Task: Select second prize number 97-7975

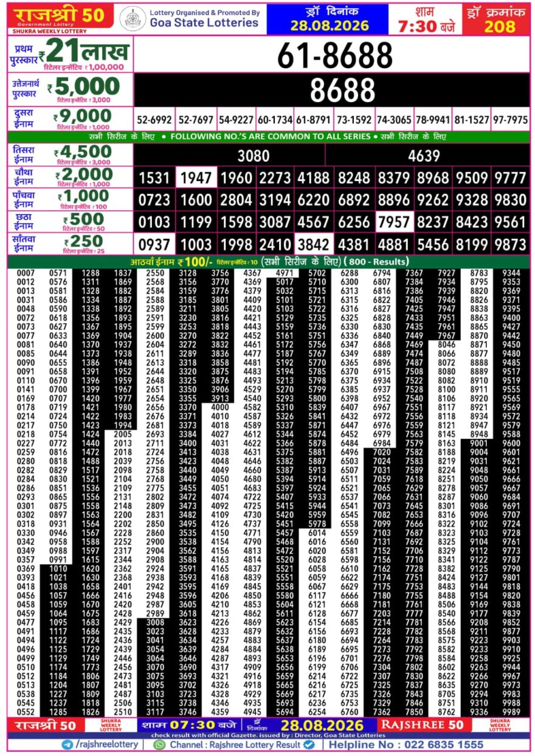Action: click(511, 120)
